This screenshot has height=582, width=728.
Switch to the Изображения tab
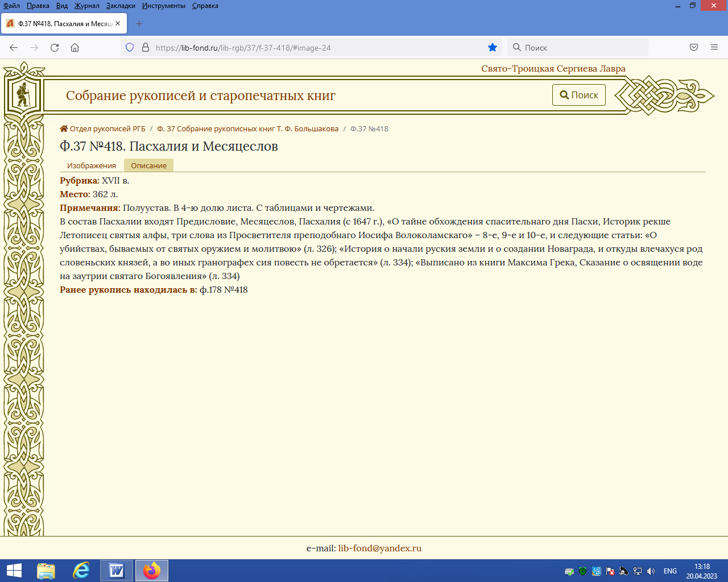(x=92, y=165)
